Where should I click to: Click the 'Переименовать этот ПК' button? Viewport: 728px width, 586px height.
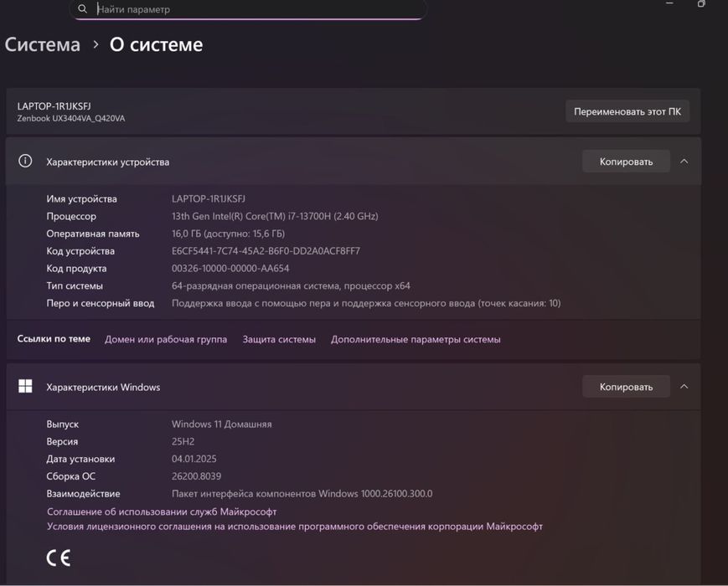[x=627, y=111]
